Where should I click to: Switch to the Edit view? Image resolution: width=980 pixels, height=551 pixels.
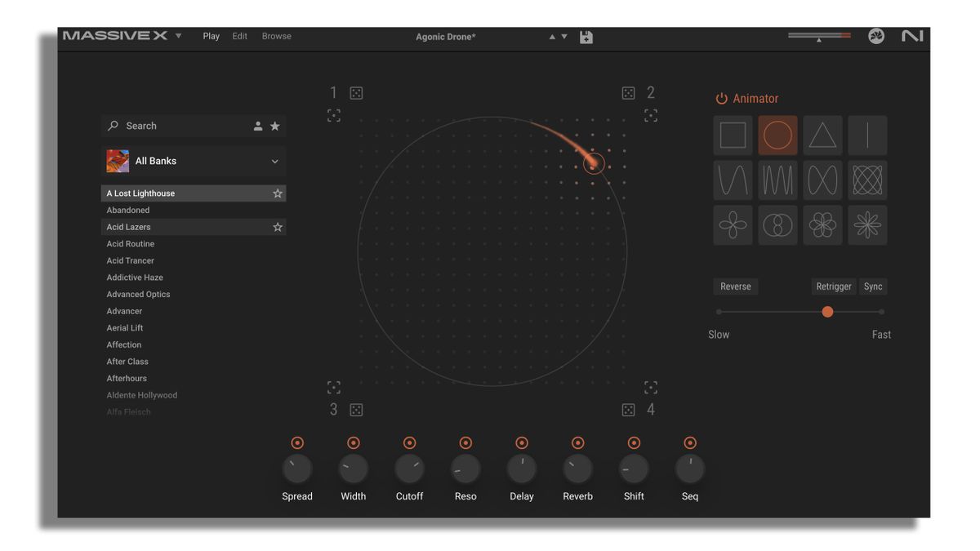coord(239,36)
